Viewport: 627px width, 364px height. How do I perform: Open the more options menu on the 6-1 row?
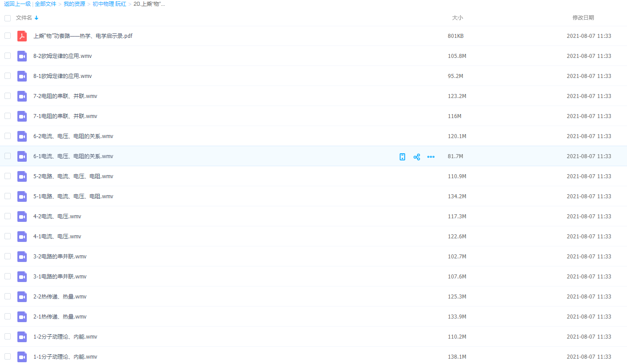[x=431, y=157]
